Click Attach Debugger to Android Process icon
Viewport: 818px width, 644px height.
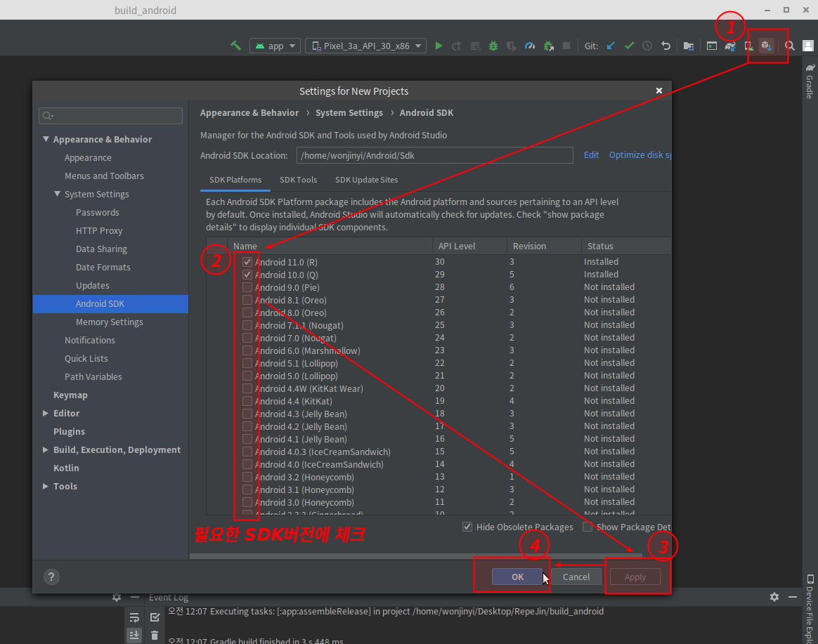coord(548,46)
